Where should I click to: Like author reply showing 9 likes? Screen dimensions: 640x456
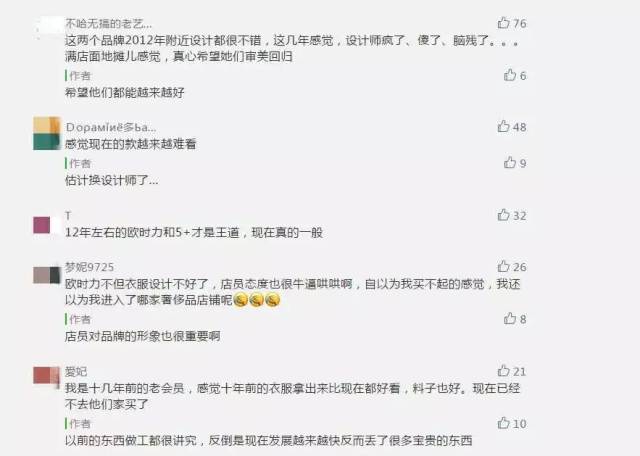510,162
